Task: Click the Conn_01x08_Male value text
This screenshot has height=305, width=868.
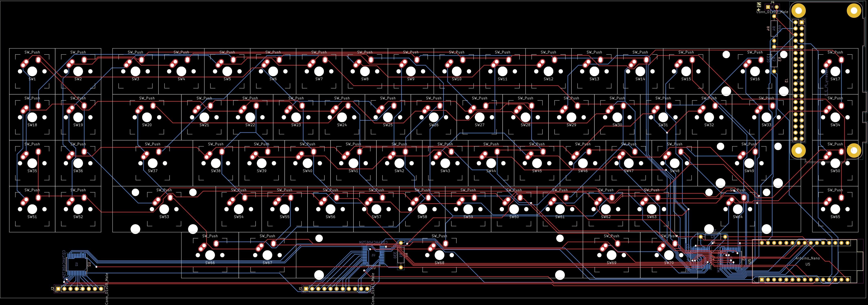Action: pos(107,288)
